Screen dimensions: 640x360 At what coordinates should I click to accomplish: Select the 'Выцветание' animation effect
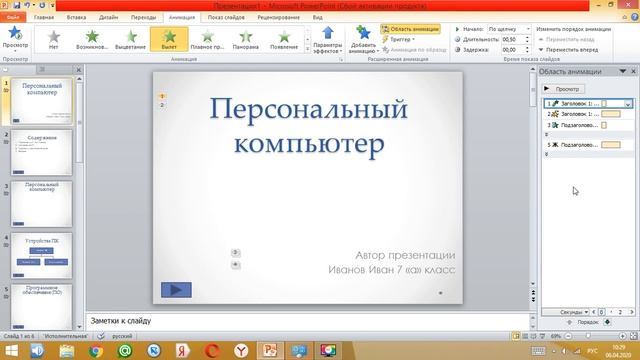tap(131, 40)
